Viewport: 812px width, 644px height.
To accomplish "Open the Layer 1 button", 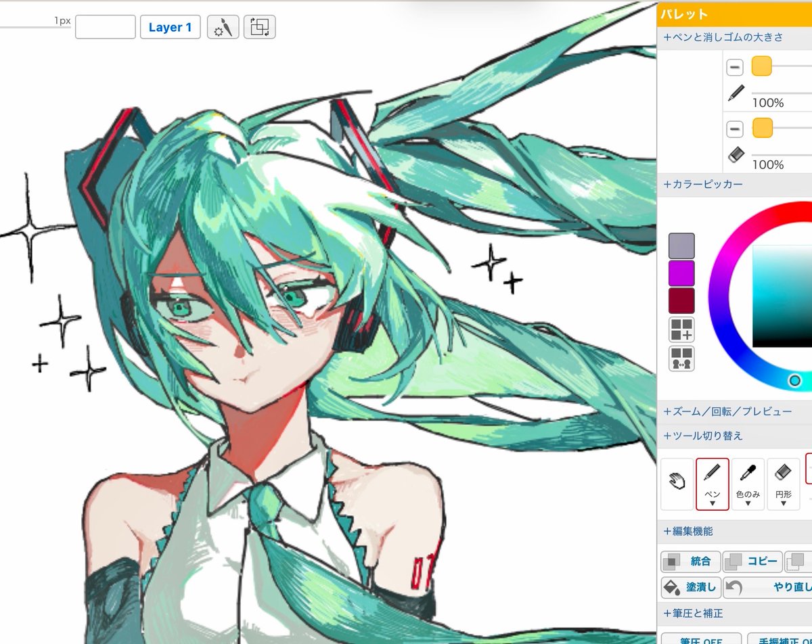I will click(x=170, y=27).
